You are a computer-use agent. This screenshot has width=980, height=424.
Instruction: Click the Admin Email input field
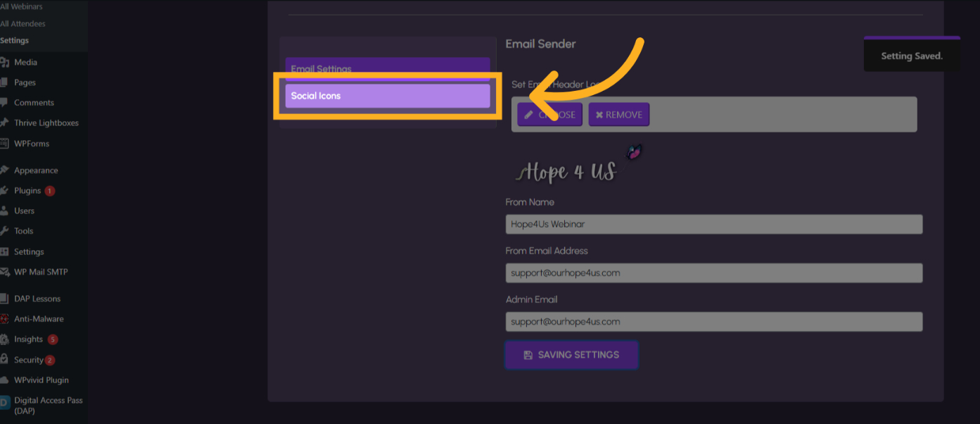point(713,321)
